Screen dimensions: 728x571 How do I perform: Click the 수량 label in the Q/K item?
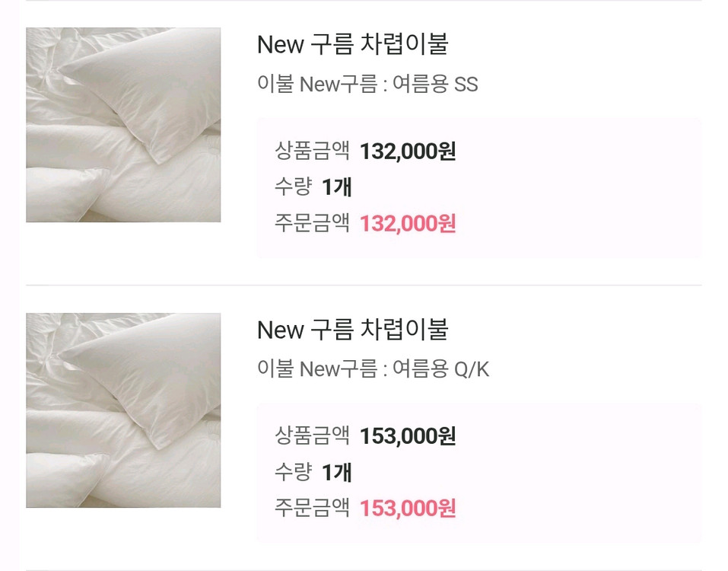293,473
